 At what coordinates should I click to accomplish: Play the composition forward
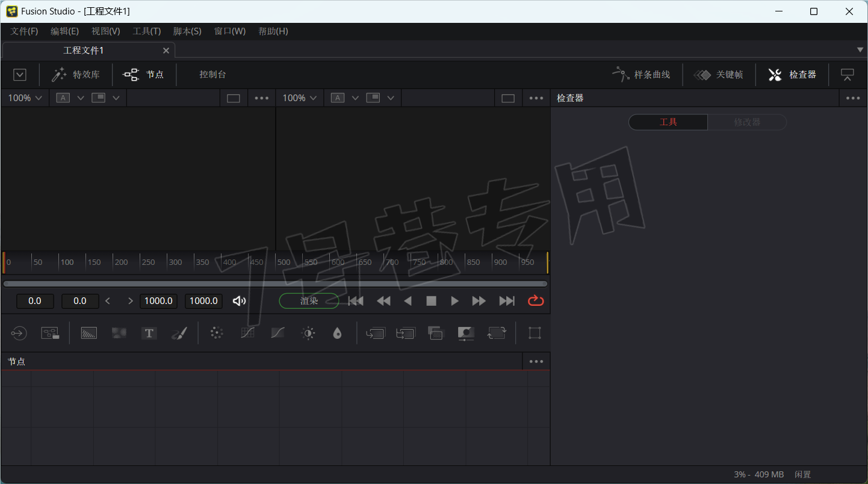point(455,301)
